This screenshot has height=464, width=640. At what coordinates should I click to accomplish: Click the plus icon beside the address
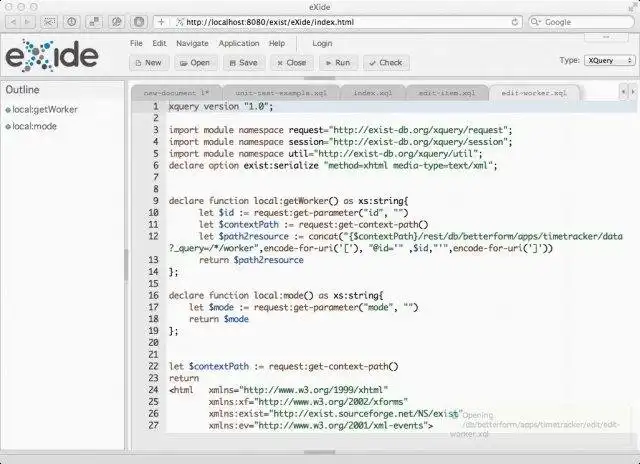(x=161, y=22)
